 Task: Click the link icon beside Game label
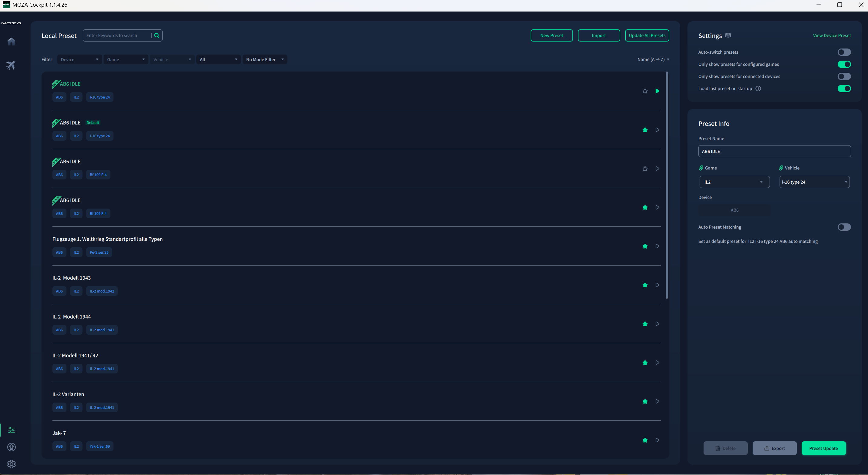click(701, 168)
